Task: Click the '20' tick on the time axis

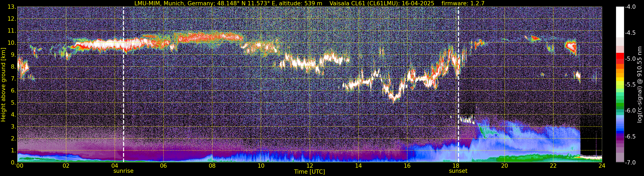Action: click(505, 166)
